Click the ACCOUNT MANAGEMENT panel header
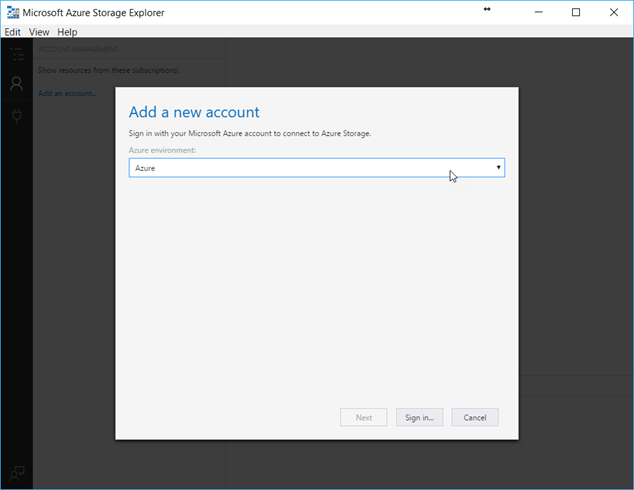This screenshot has height=490, width=634. pos(78,49)
